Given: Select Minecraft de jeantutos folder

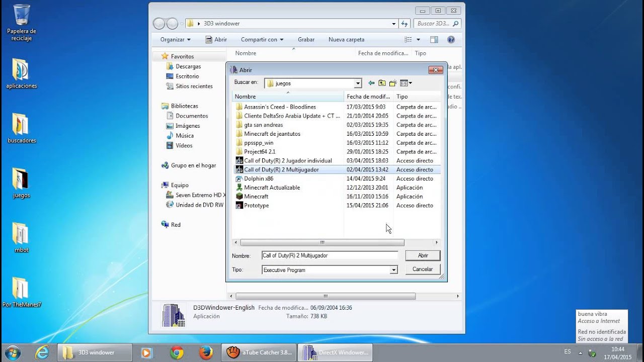Looking at the screenshot, I should [272, 134].
